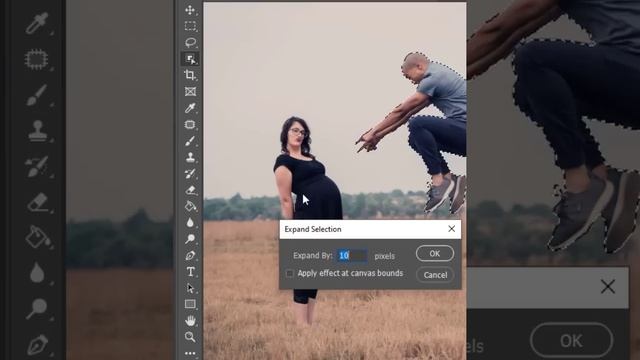Select the Patch healing tool

[x=190, y=124]
